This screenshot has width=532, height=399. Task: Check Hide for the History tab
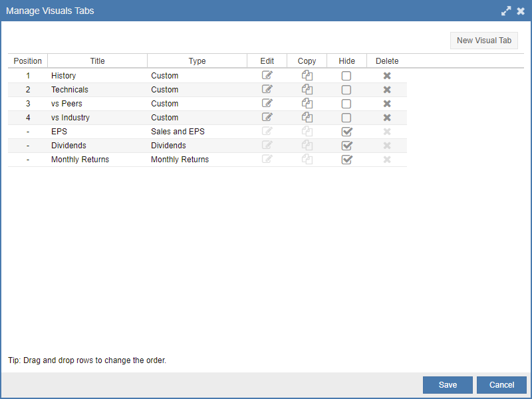[346, 76]
